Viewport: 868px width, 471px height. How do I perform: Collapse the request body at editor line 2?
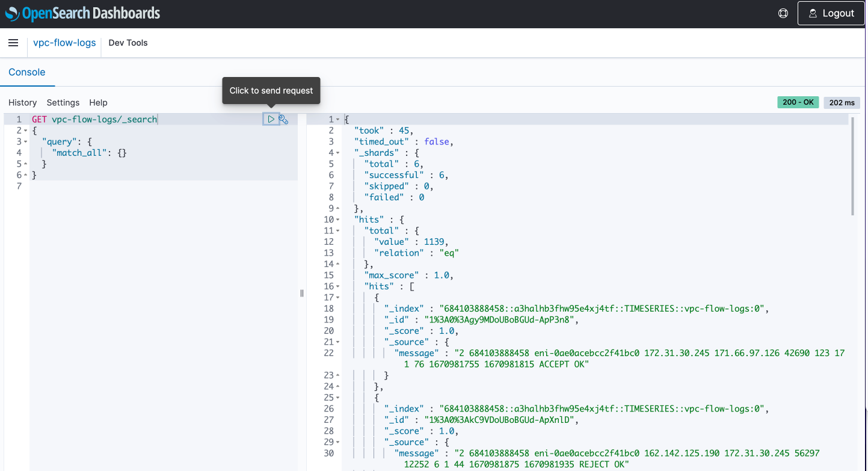25,131
